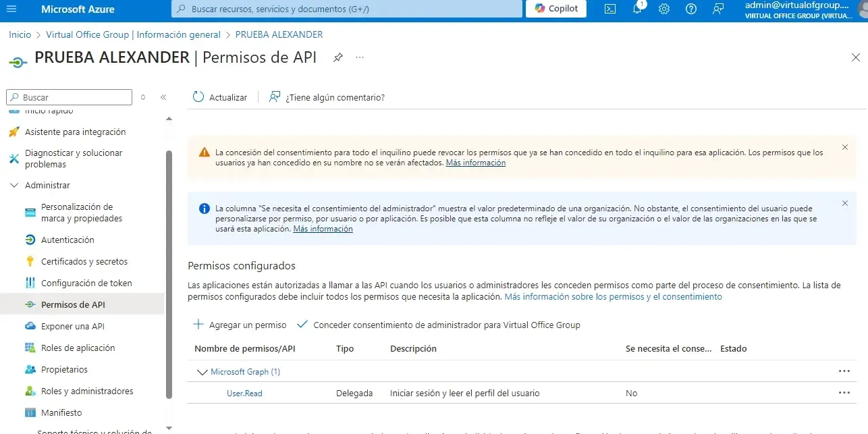
Task: Open the portal hamburger menu
Action: pos(12,9)
